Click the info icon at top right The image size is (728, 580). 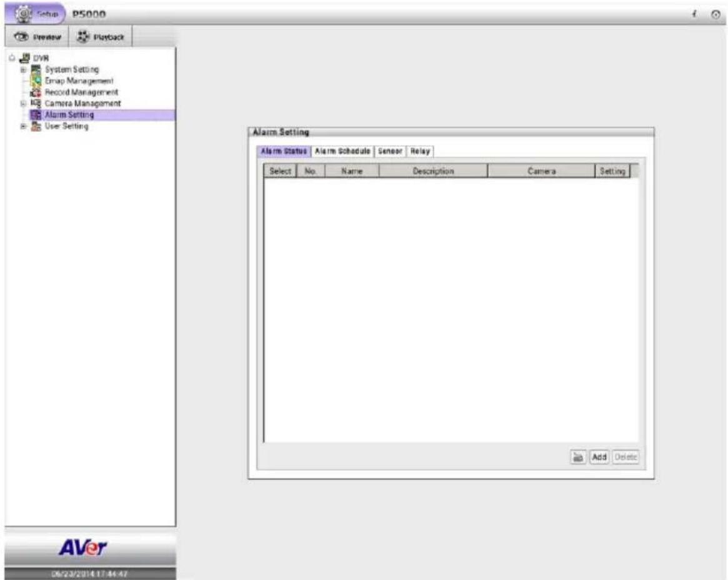point(694,14)
